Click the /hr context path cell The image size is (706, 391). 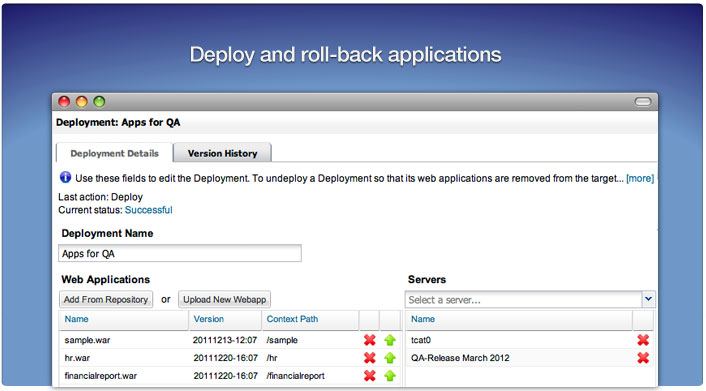click(x=272, y=358)
